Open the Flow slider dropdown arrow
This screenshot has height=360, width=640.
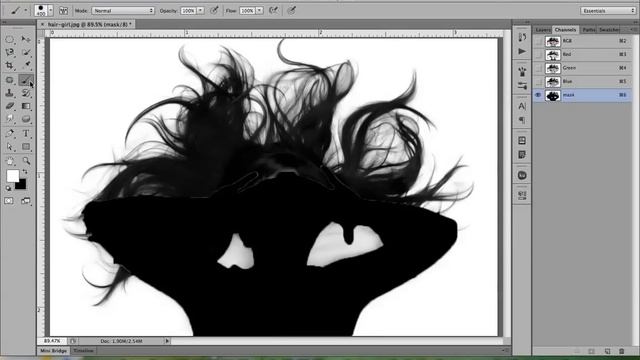click(x=260, y=11)
